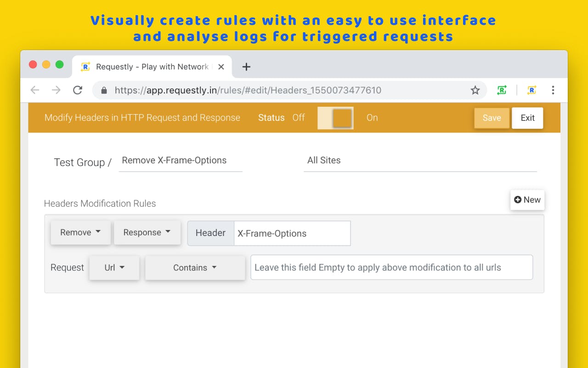Close the window with the red button
Screen dimensions: 588x368
coord(33,64)
